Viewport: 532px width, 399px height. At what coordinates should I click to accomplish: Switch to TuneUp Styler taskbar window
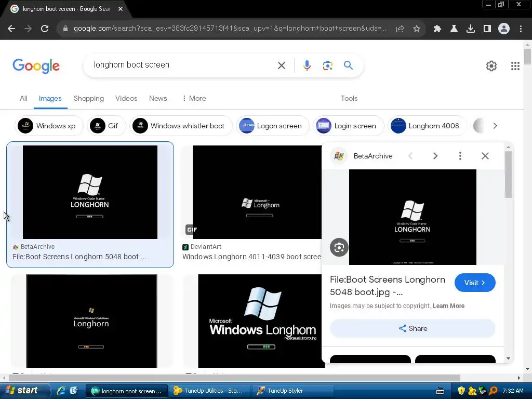[292, 391]
